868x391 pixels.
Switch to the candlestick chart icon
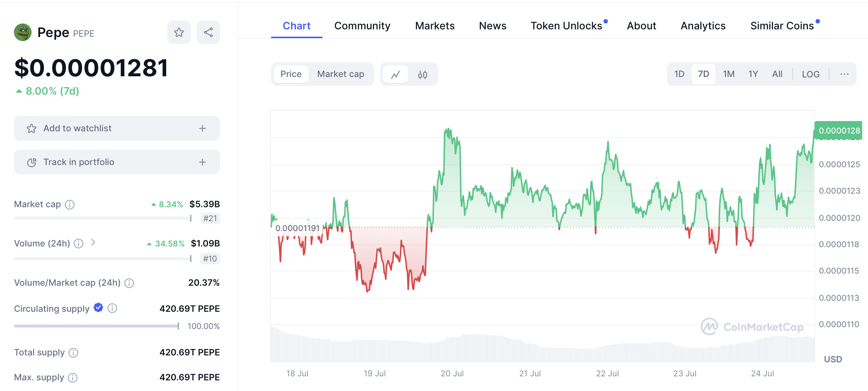pyautogui.click(x=423, y=74)
